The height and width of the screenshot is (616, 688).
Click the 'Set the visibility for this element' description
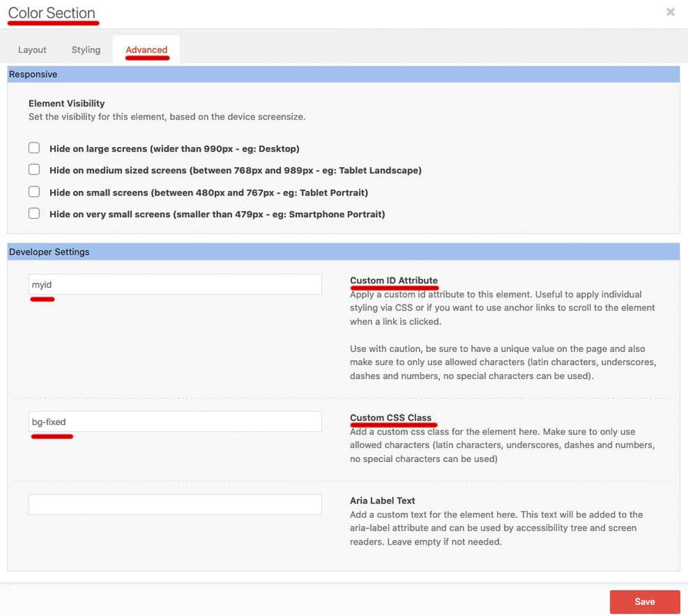click(x=166, y=116)
